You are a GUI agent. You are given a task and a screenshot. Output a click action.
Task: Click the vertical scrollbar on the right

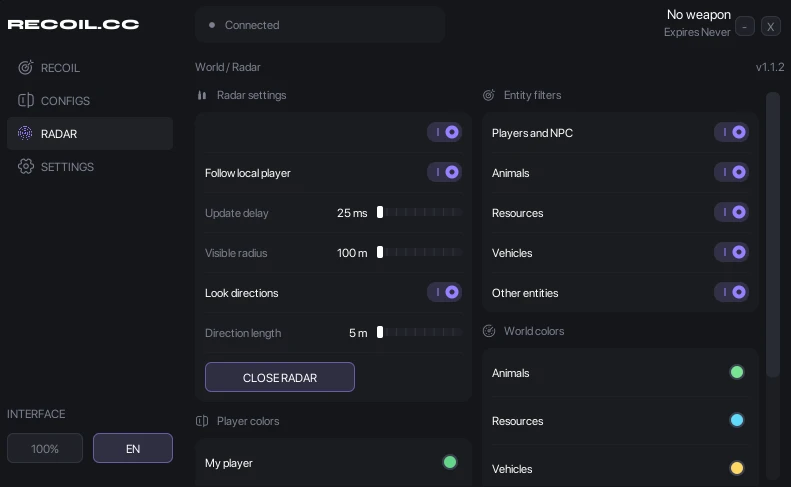(773, 234)
